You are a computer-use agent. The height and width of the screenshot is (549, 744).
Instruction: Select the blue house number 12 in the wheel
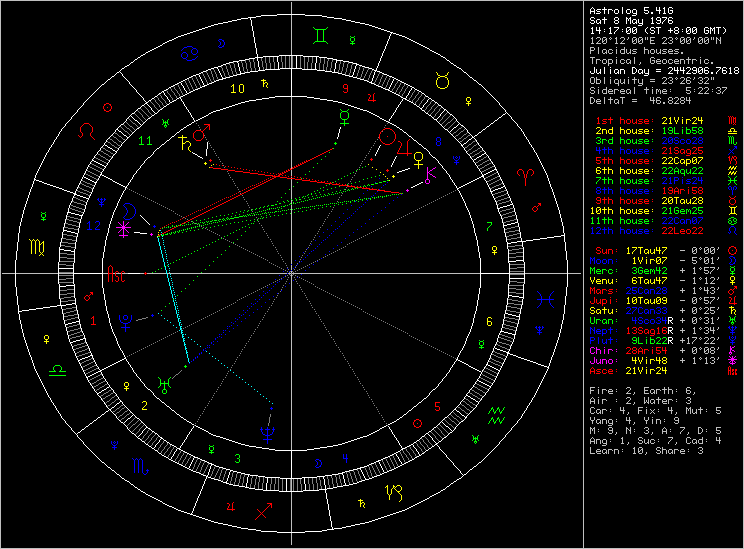[93, 226]
